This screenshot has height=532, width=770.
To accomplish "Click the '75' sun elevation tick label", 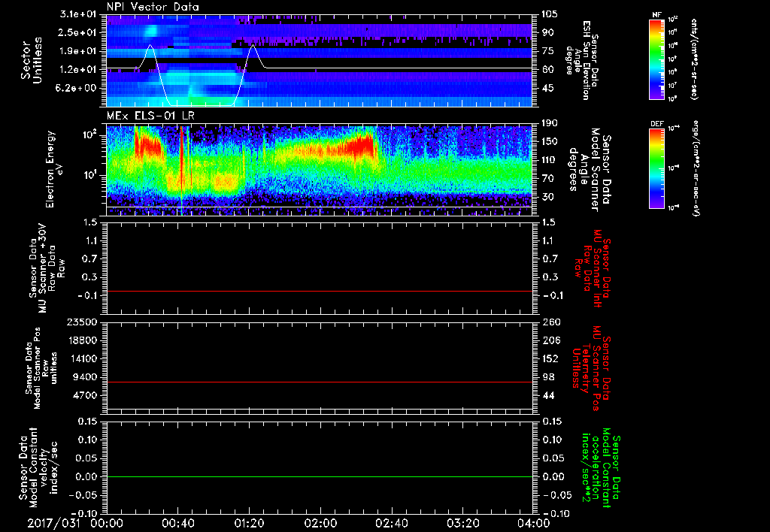I will pyautogui.click(x=547, y=51).
